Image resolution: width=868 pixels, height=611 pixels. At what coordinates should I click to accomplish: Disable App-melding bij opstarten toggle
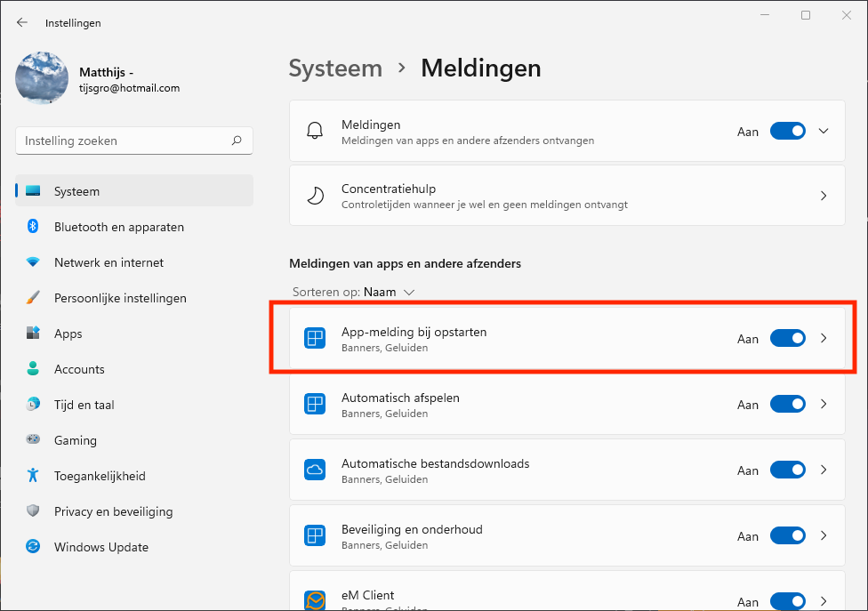coord(787,338)
